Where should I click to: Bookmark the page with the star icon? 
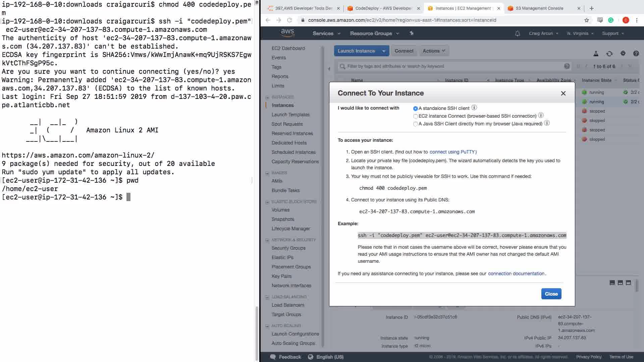click(x=586, y=20)
